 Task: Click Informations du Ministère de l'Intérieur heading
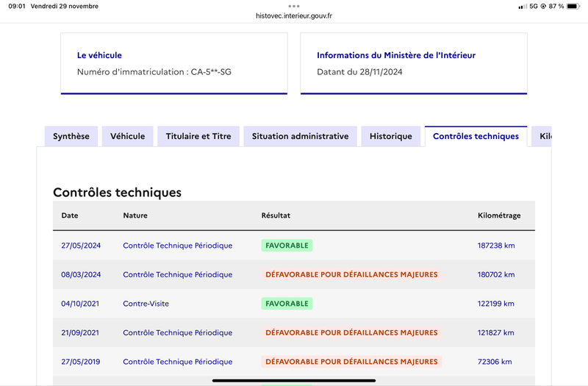[396, 55]
